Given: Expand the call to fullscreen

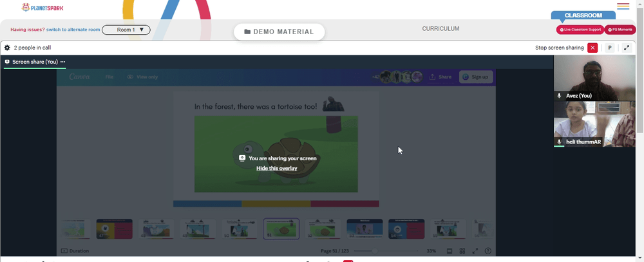Looking at the screenshot, I should pyautogui.click(x=627, y=48).
